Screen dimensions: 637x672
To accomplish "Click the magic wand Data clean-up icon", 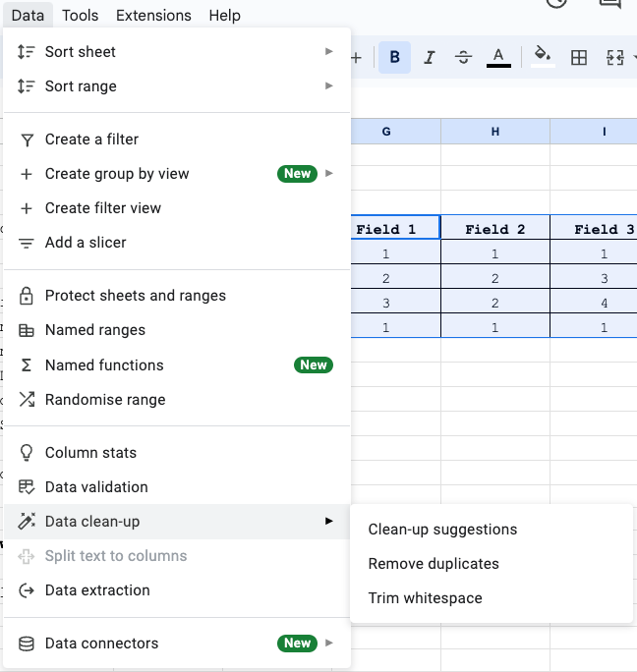I will (x=27, y=521).
